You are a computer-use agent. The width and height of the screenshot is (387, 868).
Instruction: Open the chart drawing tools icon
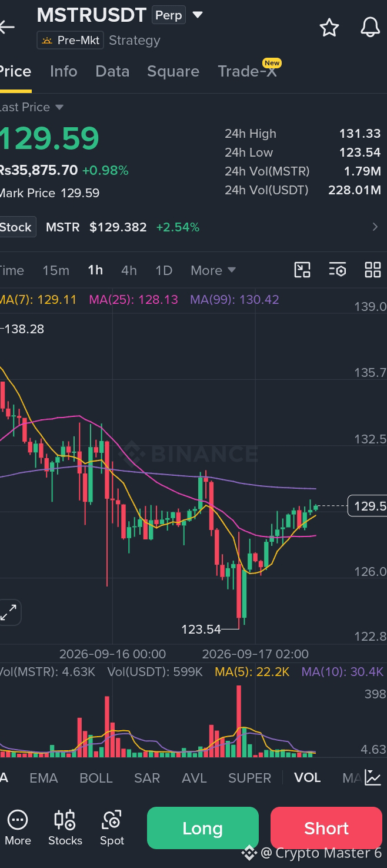pos(302,270)
